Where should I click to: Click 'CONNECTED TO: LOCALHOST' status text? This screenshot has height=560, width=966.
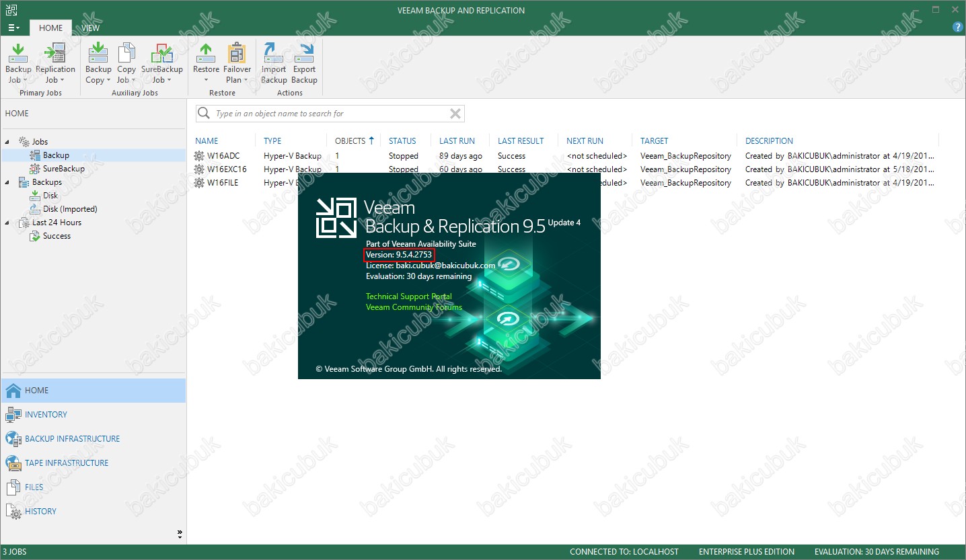(624, 552)
